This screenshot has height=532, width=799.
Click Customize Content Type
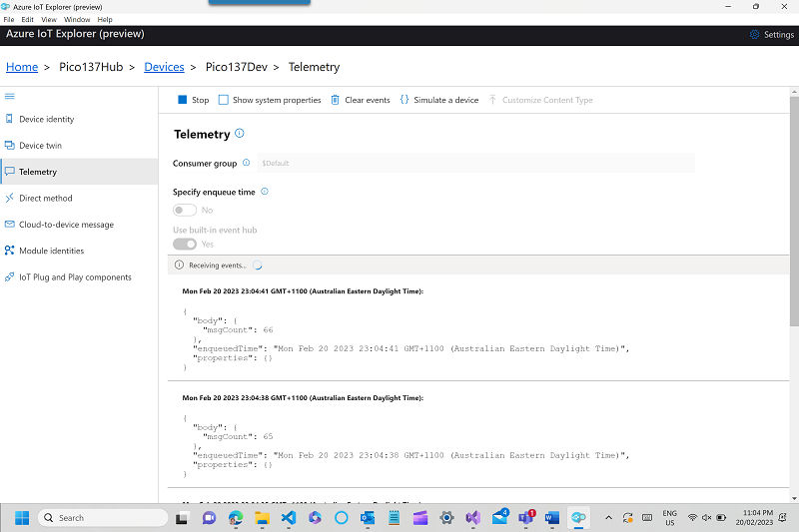pyautogui.click(x=540, y=100)
